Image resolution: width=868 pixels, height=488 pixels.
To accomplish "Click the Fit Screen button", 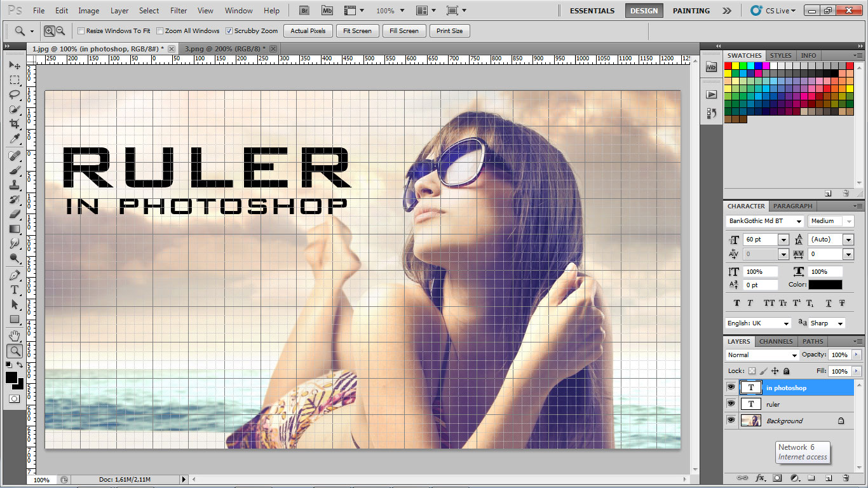I will click(358, 30).
